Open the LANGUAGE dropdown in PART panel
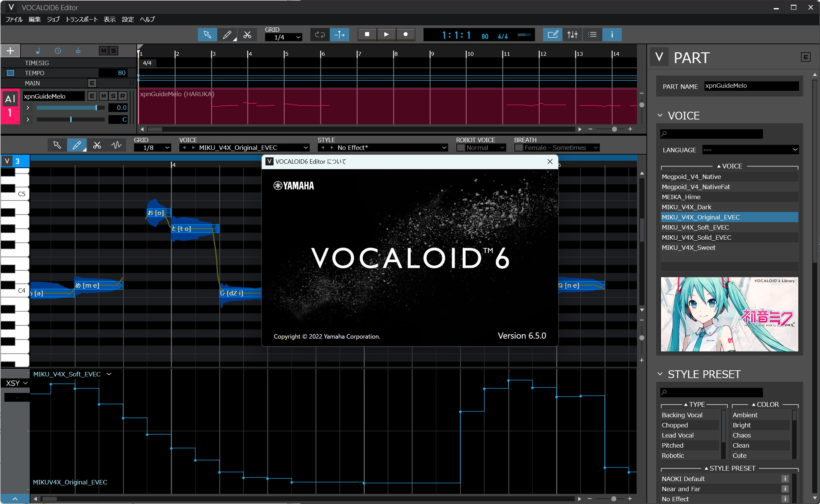 (x=750, y=150)
